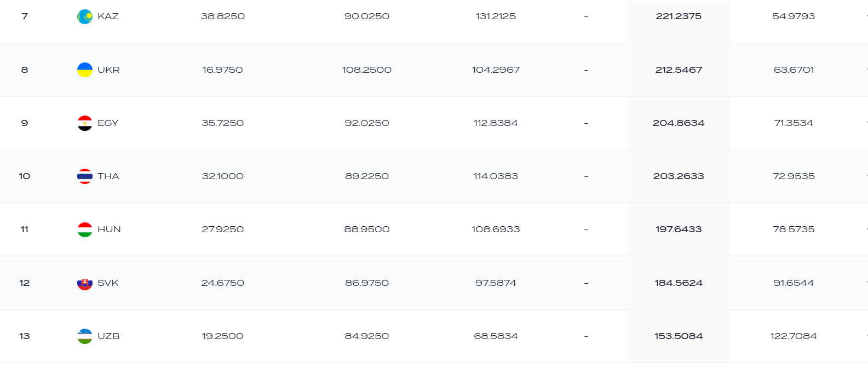Screen dimensions: 868x367
Task: Click UKR total score 212.5467
Action: coord(679,70)
